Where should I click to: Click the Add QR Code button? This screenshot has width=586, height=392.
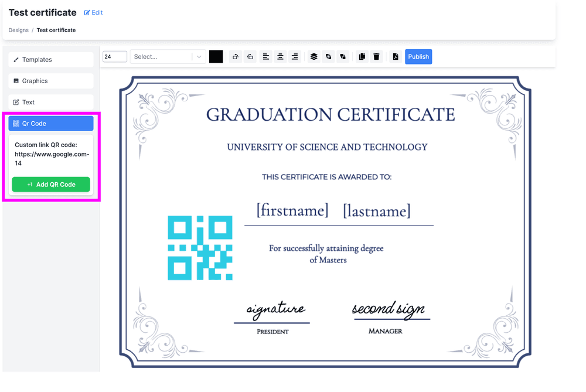[x=50, y=184]
